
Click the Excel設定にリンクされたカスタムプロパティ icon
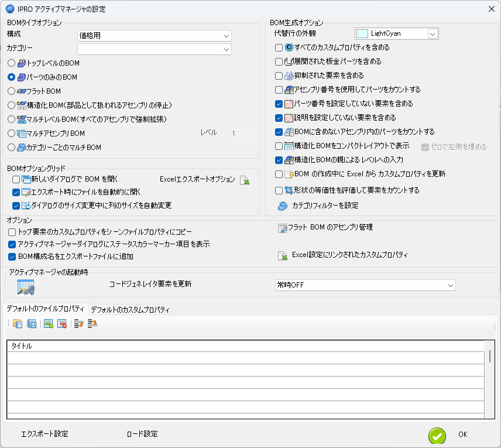(282, 255)
